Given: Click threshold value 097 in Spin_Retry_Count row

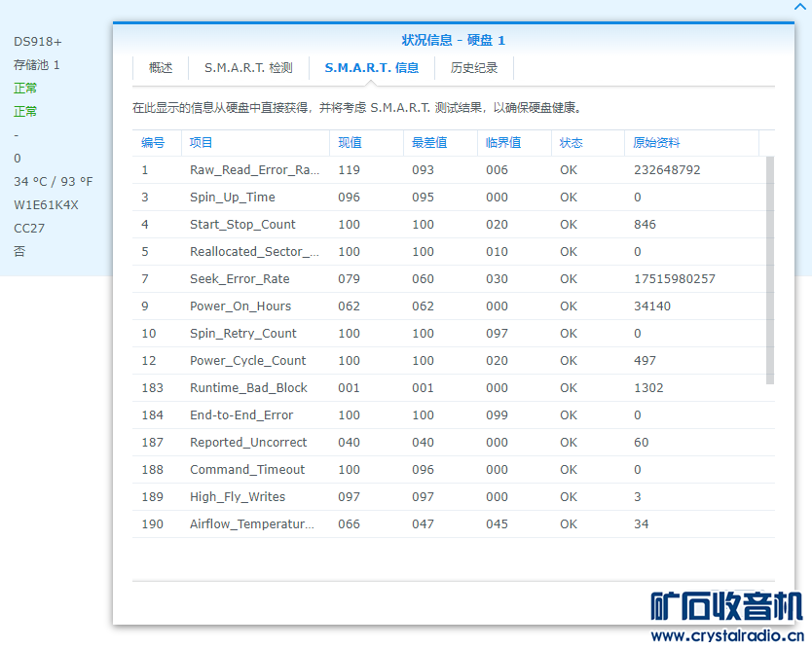Looking at the screenshot, I should coord(497,334).
